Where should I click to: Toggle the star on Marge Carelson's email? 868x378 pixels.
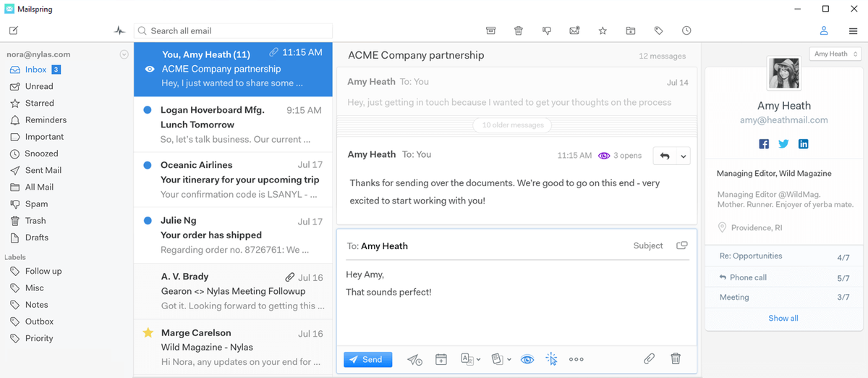(148, 333)
